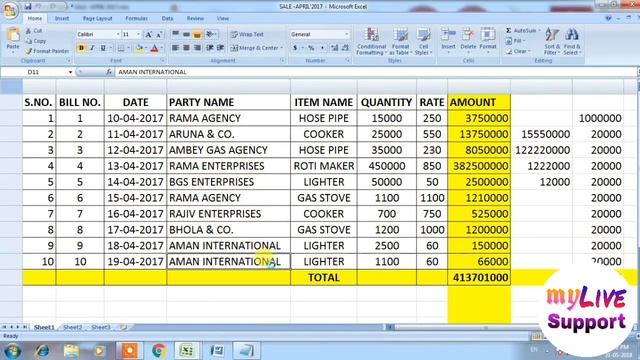Click the Decrease Font Size icon
Image resolution: width=640 pixels, height=360 pixels.
pyautogui.click(x=159, y=35)
